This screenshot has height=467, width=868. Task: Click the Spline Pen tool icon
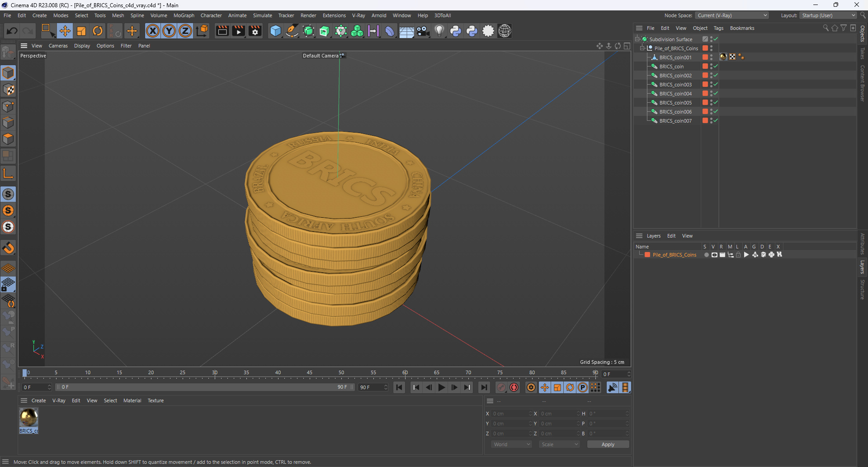(x=292, y=31)
